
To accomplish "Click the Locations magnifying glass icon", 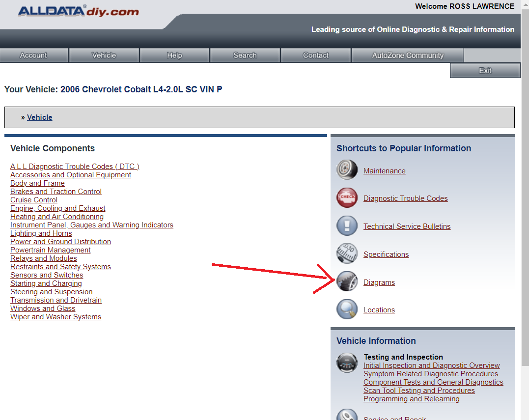I will pyautogui.click(x=347, y=309).
